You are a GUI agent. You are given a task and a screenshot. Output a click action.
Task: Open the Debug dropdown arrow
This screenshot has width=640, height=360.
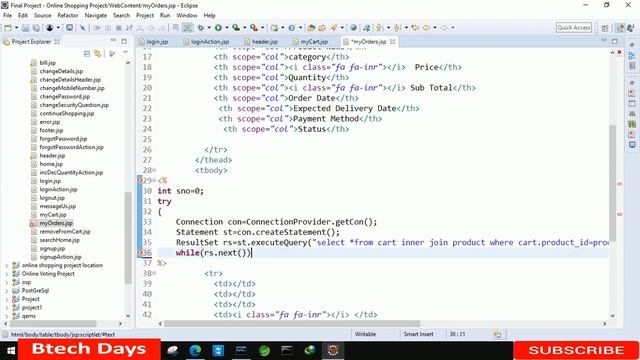tap(209, 28)
